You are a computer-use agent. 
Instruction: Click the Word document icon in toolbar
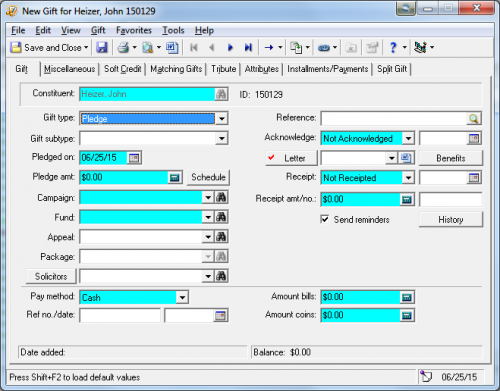(172, 48)
